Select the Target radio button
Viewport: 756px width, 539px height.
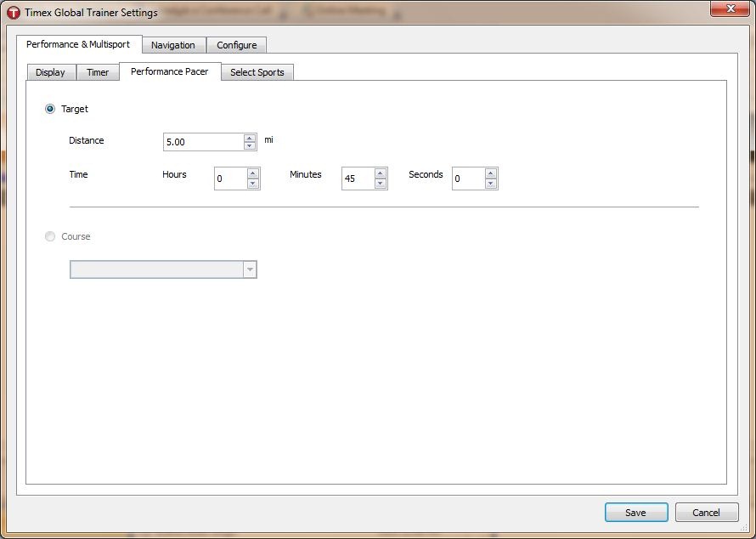pyautogui.click(x=49, y=109)
